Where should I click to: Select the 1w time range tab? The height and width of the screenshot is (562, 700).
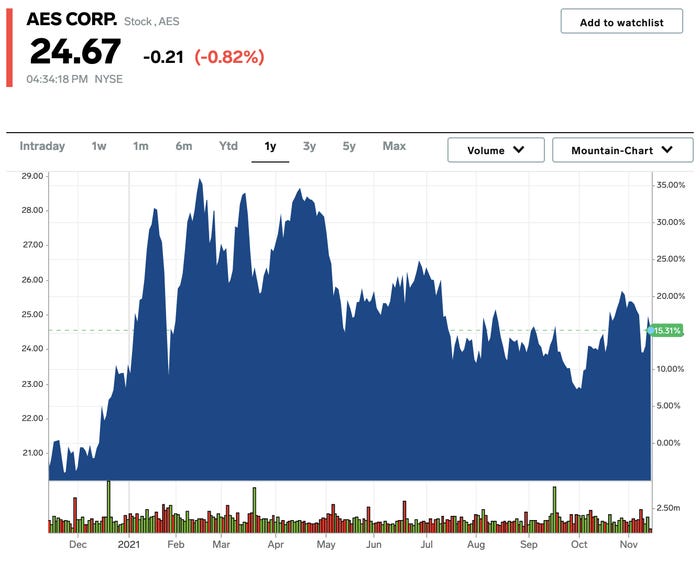(99, 146)
